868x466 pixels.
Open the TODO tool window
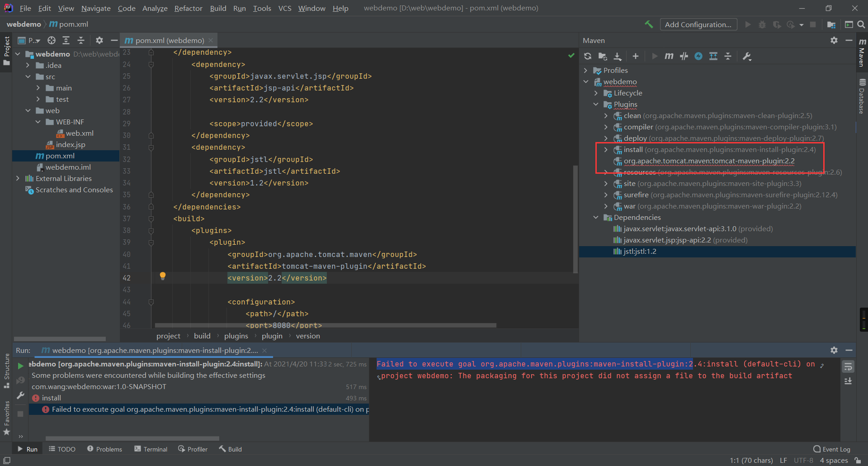pyautogui.click(x=62, y=449)
